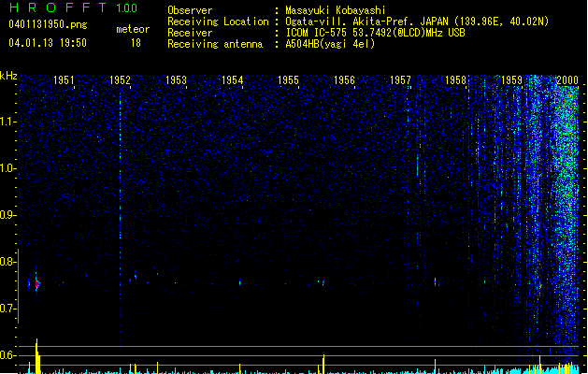Select location text Ogata-vill. Akita-Pref. JAPAN

coord(366,22)
